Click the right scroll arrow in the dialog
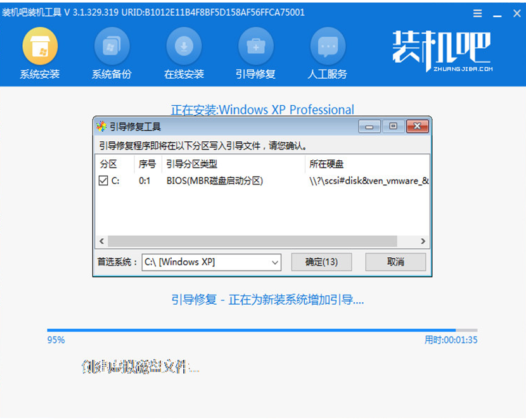The width and height of the screenshot is (526, 420). coord(423,241)
